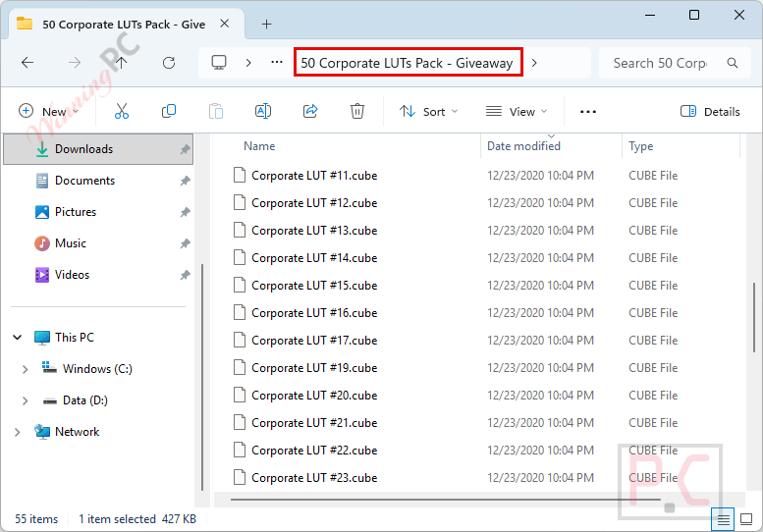Show hidden path segments with the ellipsis

pos(277,62)
